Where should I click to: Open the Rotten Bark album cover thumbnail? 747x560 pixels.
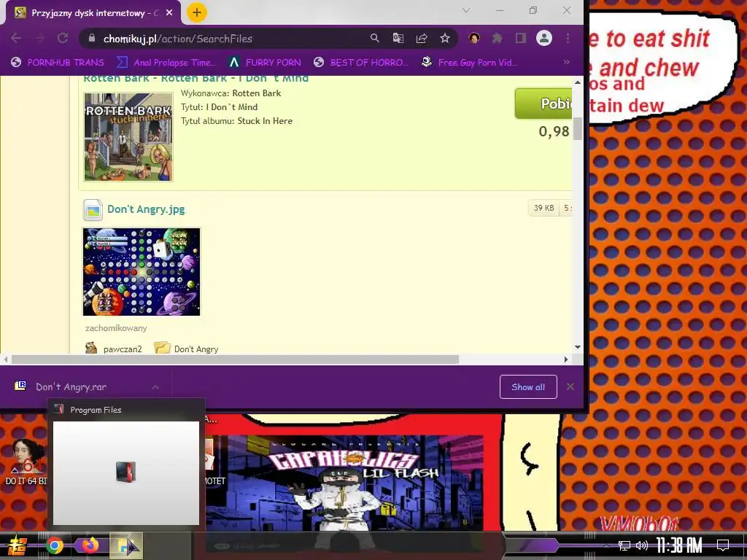(128, 136)
